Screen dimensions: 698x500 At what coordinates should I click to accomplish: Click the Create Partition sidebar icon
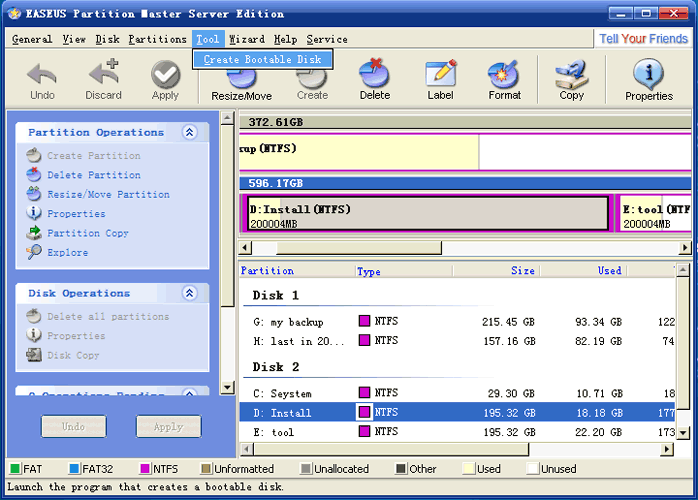pyautogui.click(x=33, y=155)
